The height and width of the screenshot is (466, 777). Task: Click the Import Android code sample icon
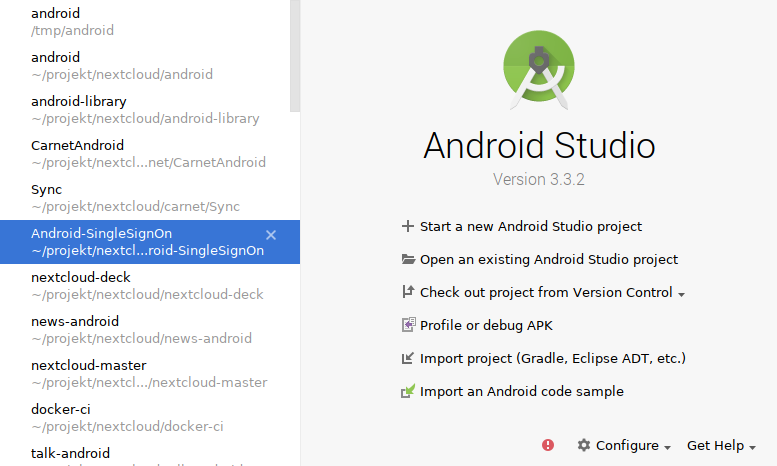408,391
